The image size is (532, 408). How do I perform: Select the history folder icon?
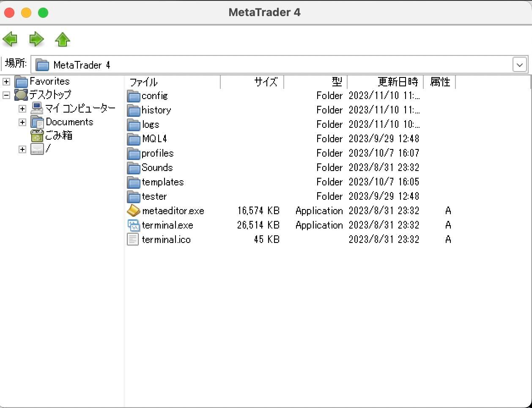click(134, 110)
